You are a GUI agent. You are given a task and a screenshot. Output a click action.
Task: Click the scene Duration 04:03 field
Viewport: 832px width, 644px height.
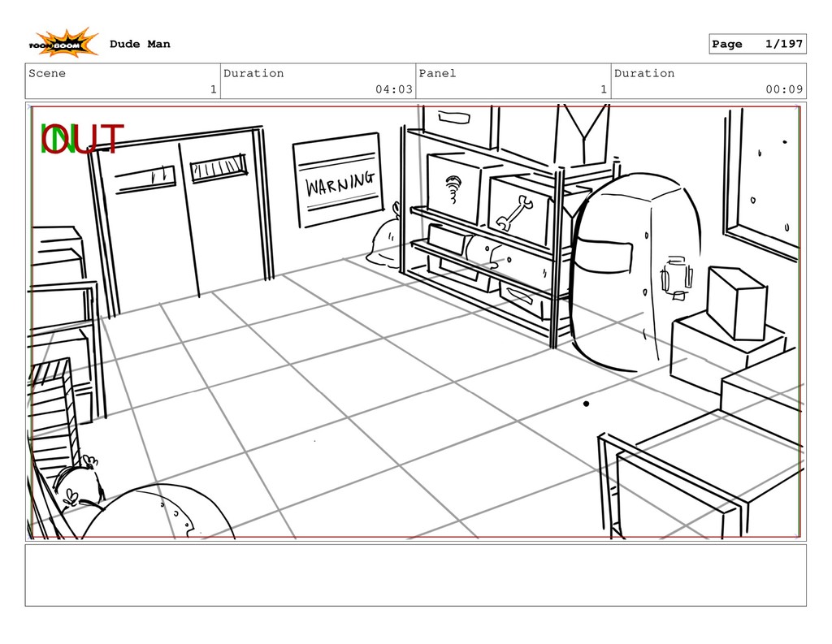tap(318, 81)
